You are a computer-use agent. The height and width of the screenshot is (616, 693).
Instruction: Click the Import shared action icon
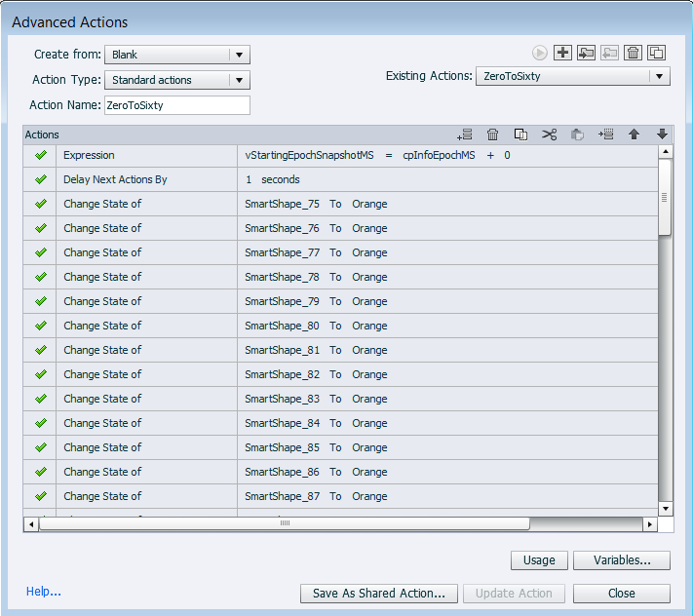tap(586, 54)
